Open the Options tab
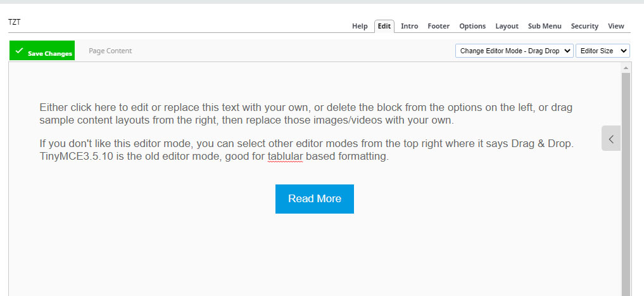This screenshot has height=296, width=644. 472,26
